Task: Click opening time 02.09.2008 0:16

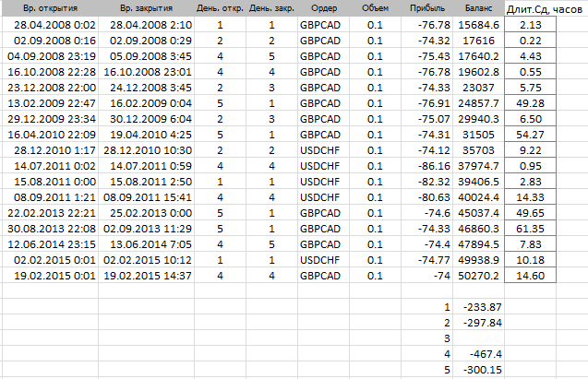Action: pyautogui.click(x=50, y=41)
